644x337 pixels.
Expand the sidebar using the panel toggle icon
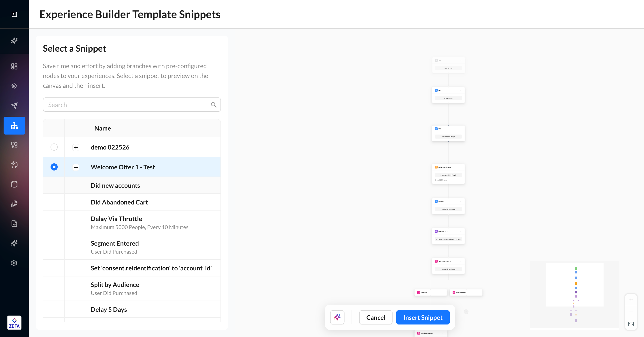(14, 14)
